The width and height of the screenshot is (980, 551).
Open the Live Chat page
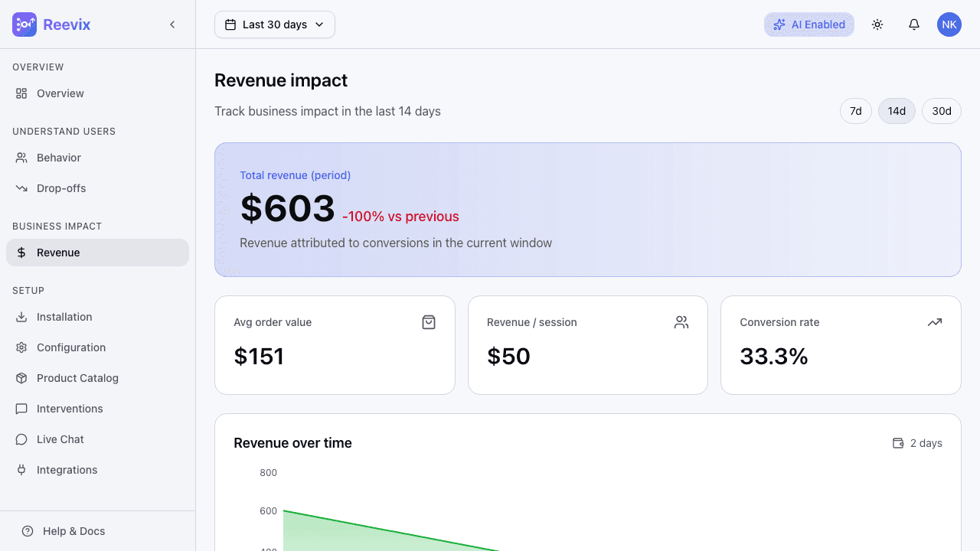click(59, 439)
